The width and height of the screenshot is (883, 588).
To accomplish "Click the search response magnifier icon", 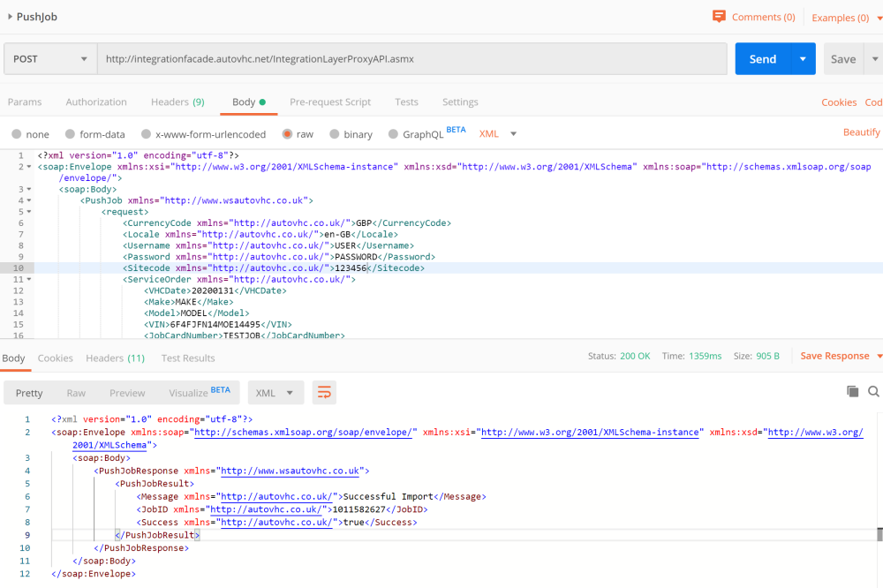I will pyautogui.click(x=873, y=392).
